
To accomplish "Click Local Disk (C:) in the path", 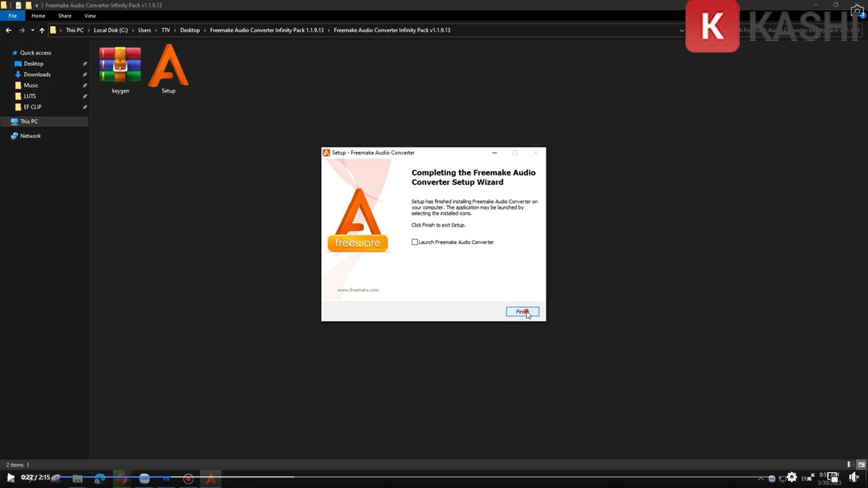I will coord(110,30).
